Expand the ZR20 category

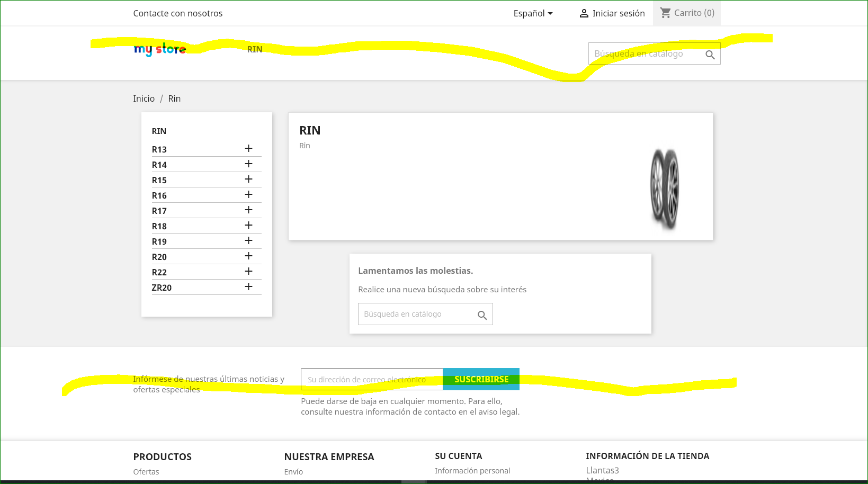pyautogui.click(x=248, y=287)
